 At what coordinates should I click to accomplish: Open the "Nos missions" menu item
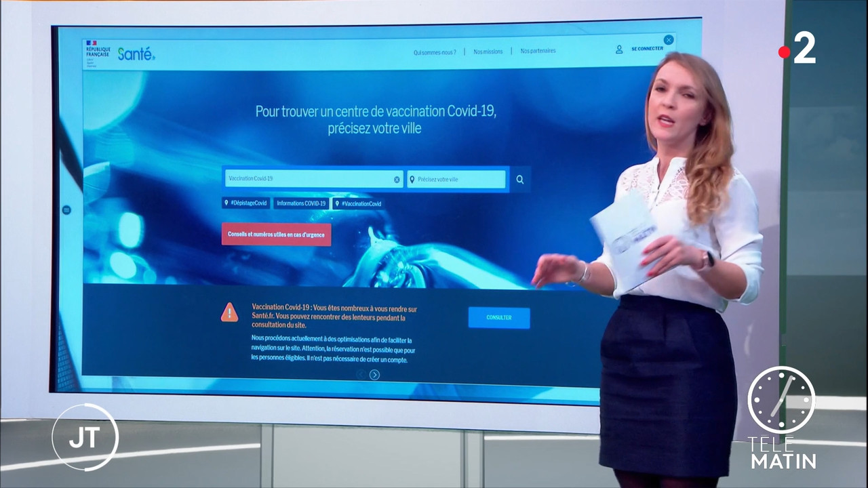coord(488,52)
